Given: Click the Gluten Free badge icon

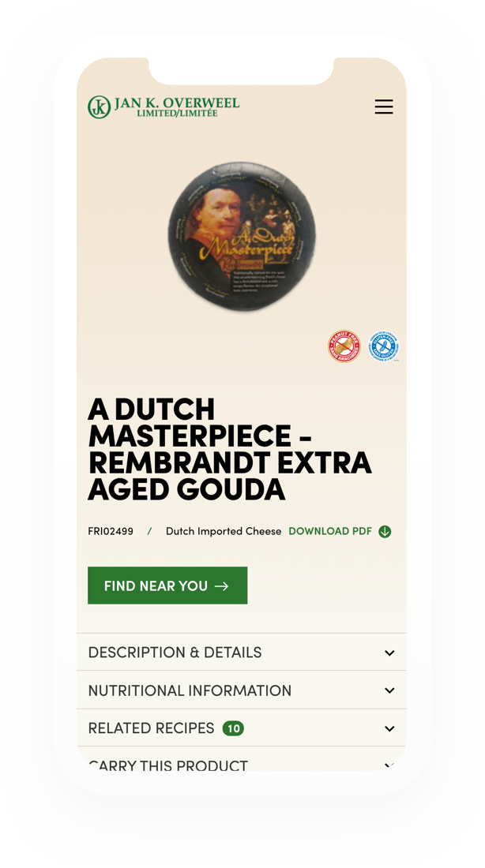Looking at the screenshot, I should click(384, 346).
